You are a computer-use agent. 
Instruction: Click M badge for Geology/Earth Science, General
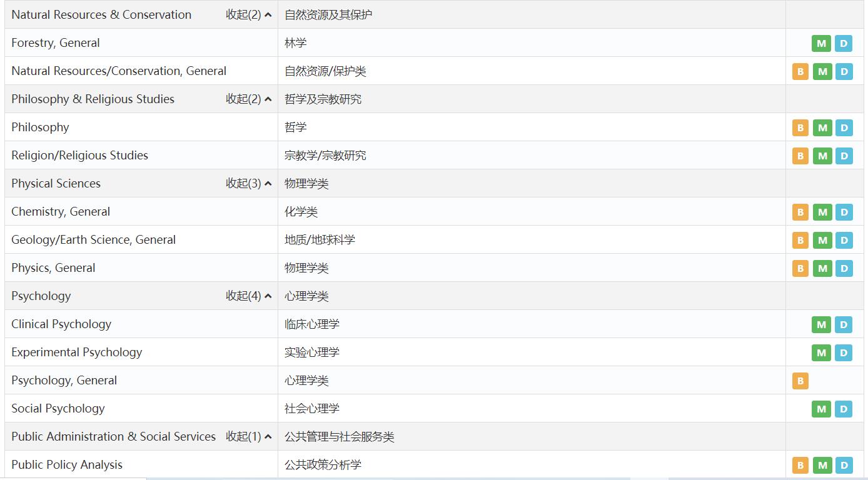822,240
